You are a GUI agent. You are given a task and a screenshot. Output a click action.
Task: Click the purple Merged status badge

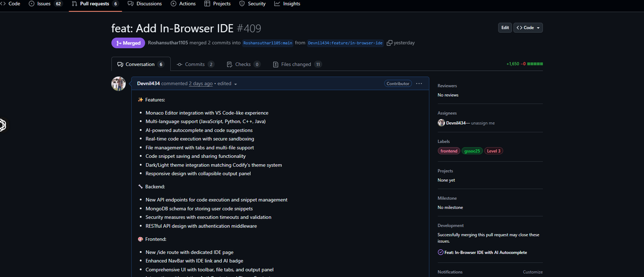click(x=128, y=43)
